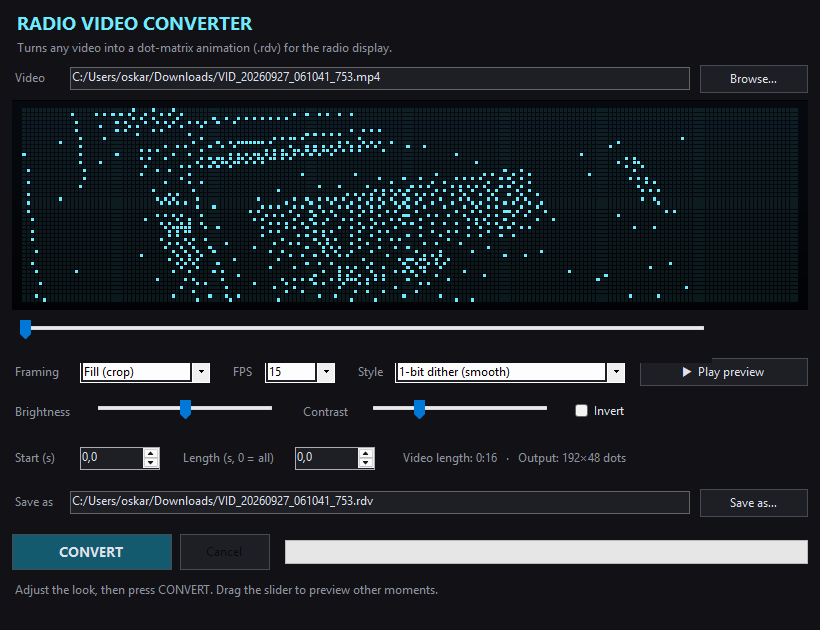The image size is (820, 630).
Task: Click the Save as... button
Action: (754, 503)
